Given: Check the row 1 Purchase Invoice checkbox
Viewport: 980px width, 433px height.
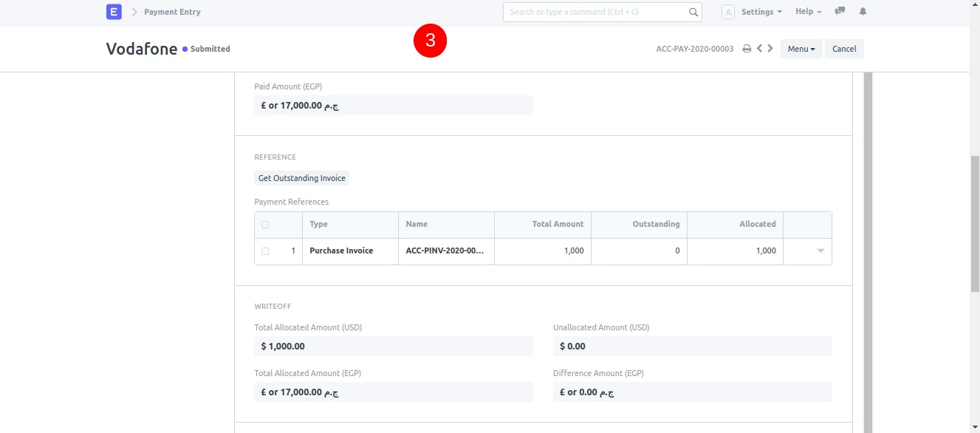Looking at the screenshot, I should (265, 251).
